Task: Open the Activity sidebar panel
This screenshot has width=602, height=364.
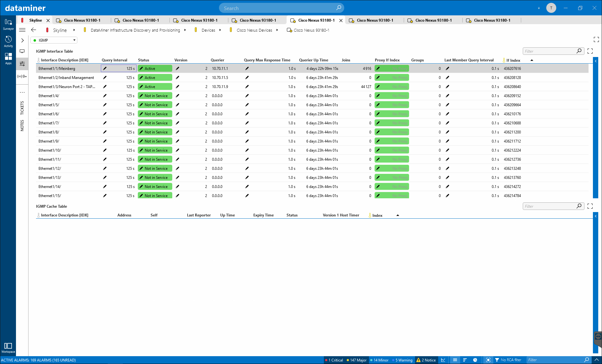Action: tap(8, 42)
